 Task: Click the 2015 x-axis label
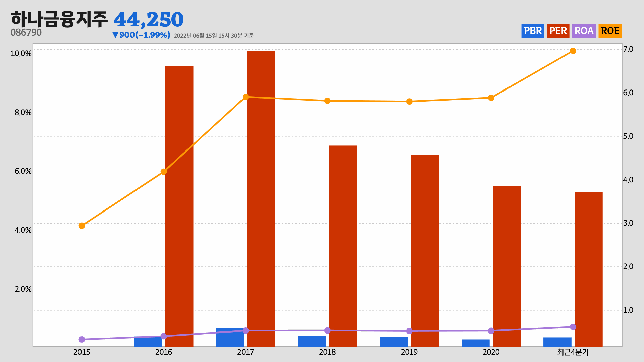[x=82, y=352]
